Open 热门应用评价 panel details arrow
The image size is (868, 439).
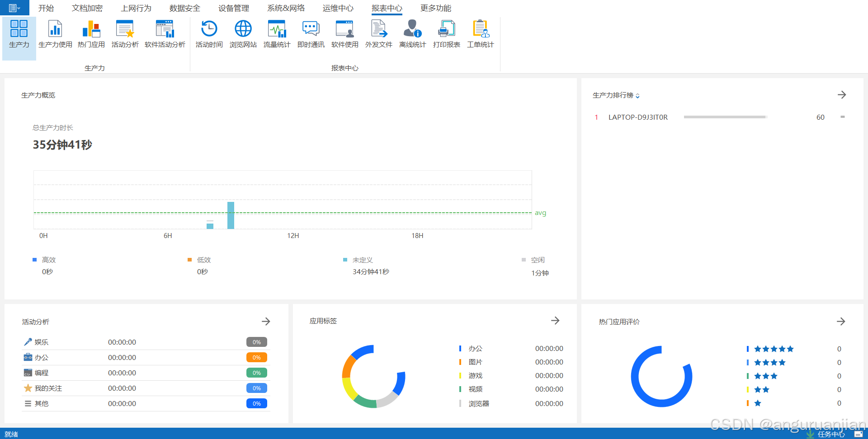pos(841,321)
